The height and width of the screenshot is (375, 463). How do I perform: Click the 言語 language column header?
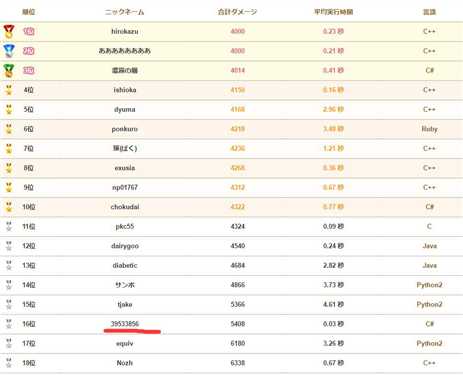click(x=429, y=12)
